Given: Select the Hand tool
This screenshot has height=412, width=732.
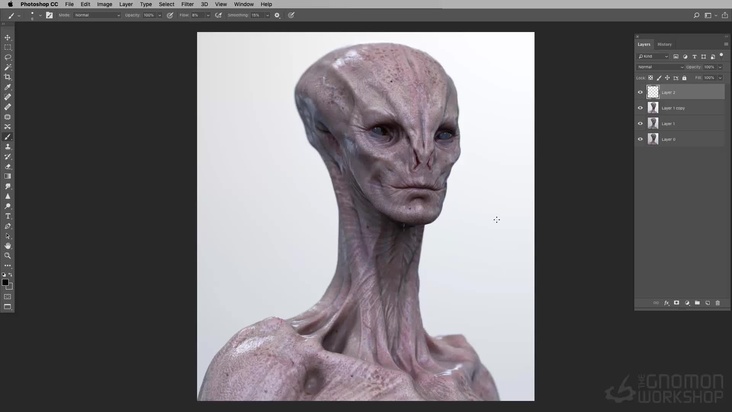Looking at the screenshot, I should (7, 246).
